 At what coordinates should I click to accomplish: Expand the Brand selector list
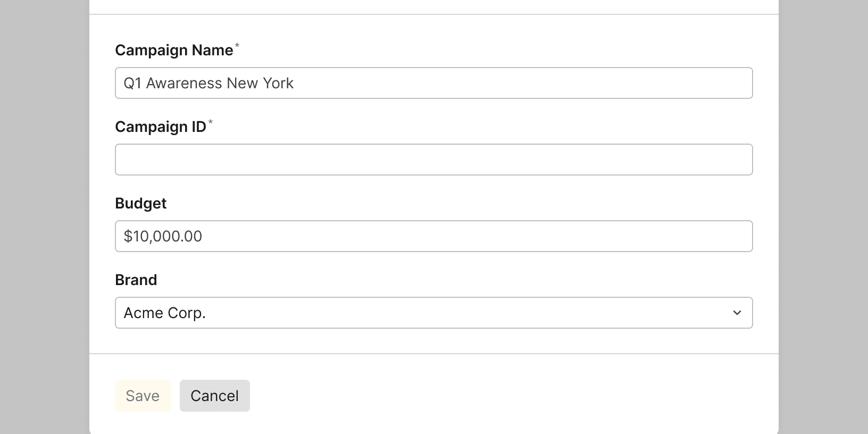[x=434, y=313]
